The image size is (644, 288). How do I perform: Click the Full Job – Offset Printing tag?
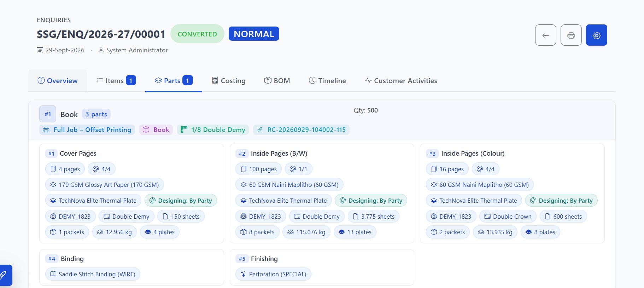87,129
